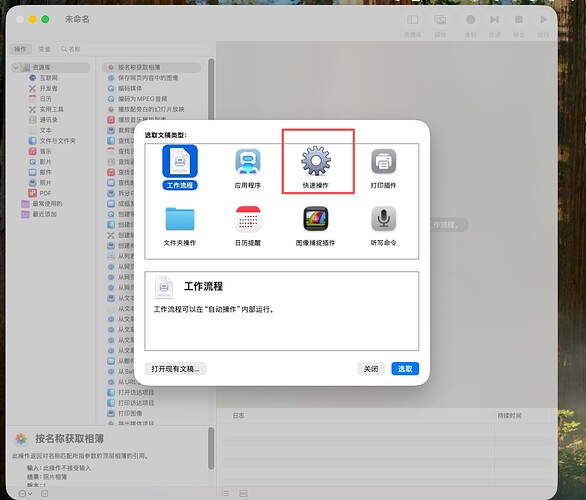Image resolution: width=586 pixels, height=500 pixels.
Task: Switch to the 操作 tab
Action: [x=20, y=49]
